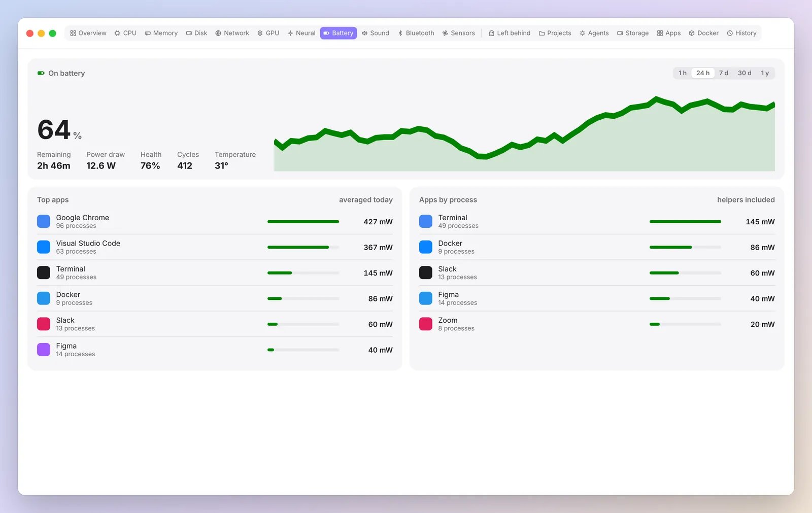Click the Docker icon in Top apps
Image resolution: width=812 pixels, height=513 pixels.
point(44,298)
